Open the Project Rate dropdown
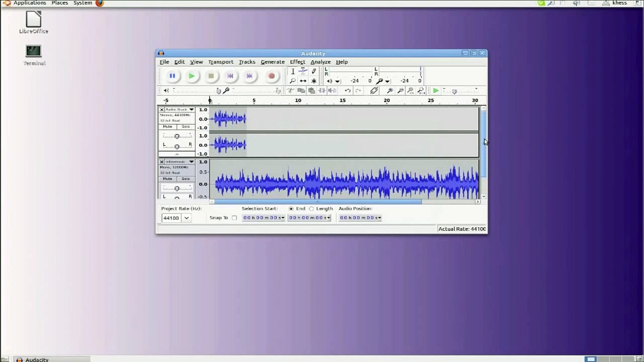 click(x=186, y=218)
